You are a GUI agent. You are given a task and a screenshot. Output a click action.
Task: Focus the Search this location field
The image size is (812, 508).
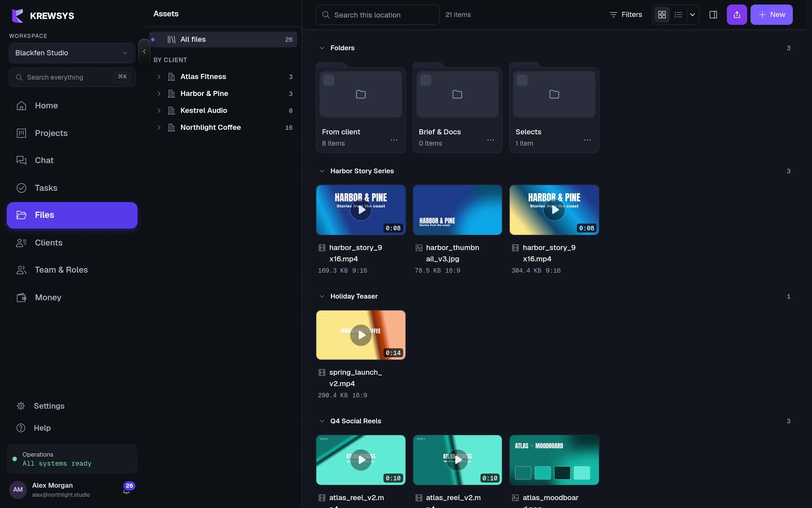coord(378,15)
